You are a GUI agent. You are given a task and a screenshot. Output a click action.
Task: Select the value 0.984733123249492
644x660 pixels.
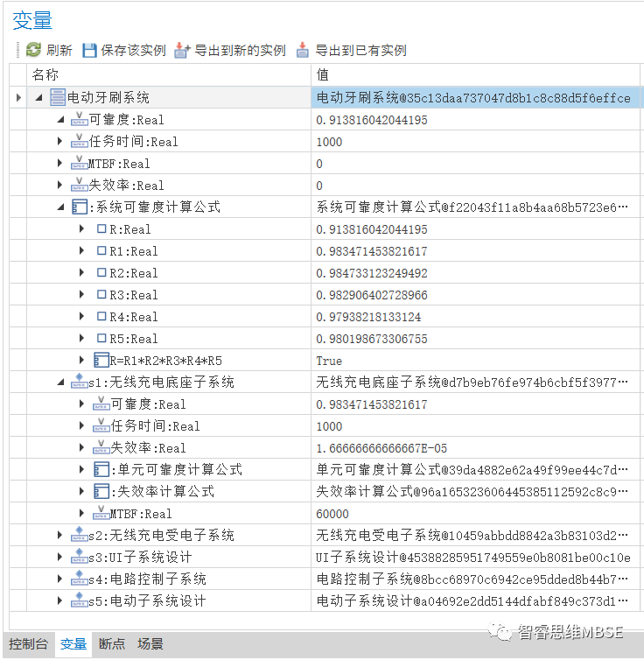(371, 273)
